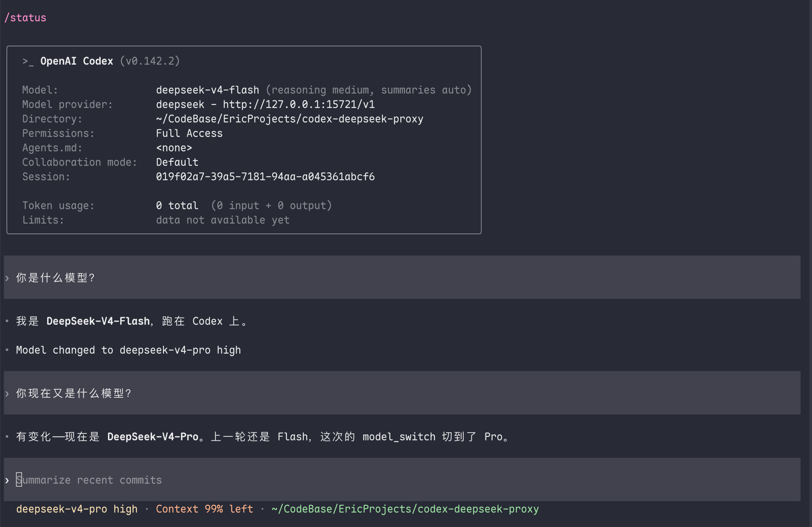Click the green path in the footer
Screen dimensions: 812x527
point(405,509)
